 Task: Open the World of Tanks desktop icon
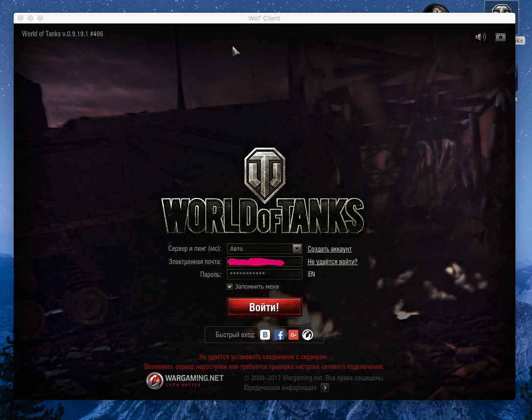tap(501, 7)
